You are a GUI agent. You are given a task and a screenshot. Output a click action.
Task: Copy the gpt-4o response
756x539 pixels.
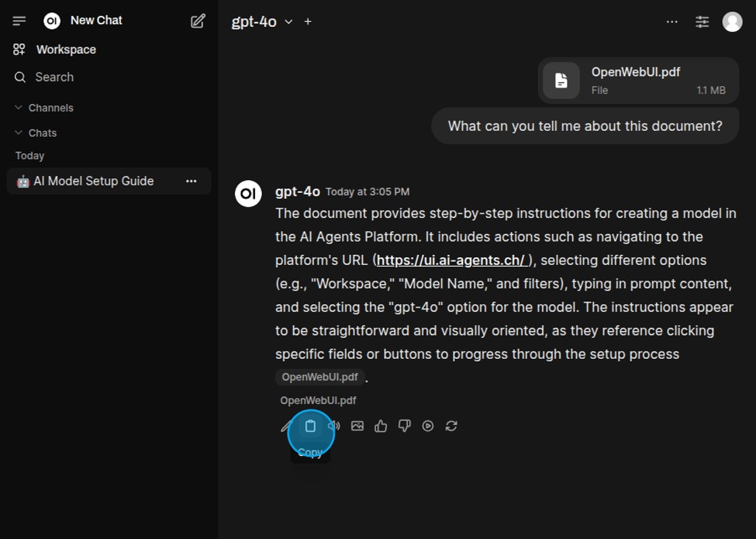310,426
